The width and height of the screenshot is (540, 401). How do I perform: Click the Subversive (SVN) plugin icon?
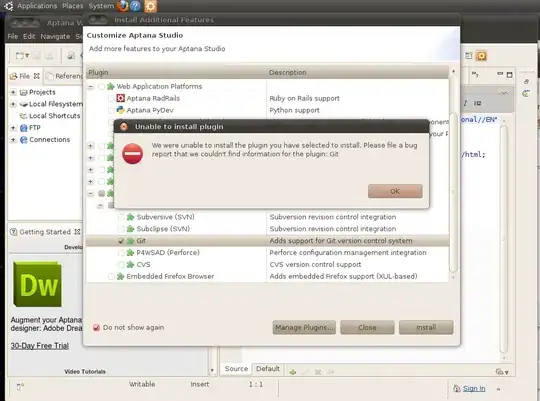130,217
